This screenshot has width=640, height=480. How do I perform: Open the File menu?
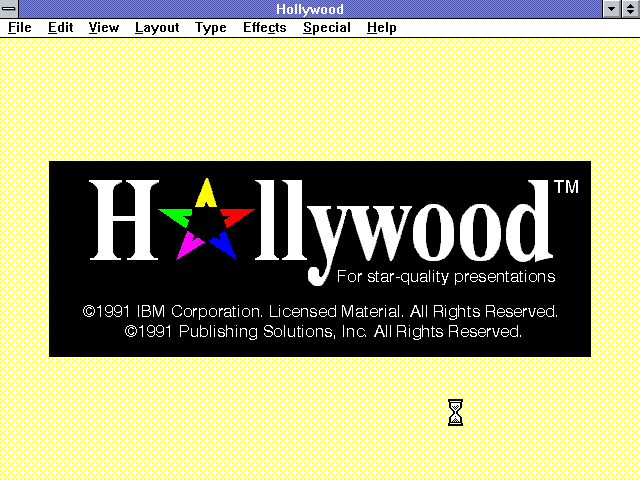click(x=20, y=27)
